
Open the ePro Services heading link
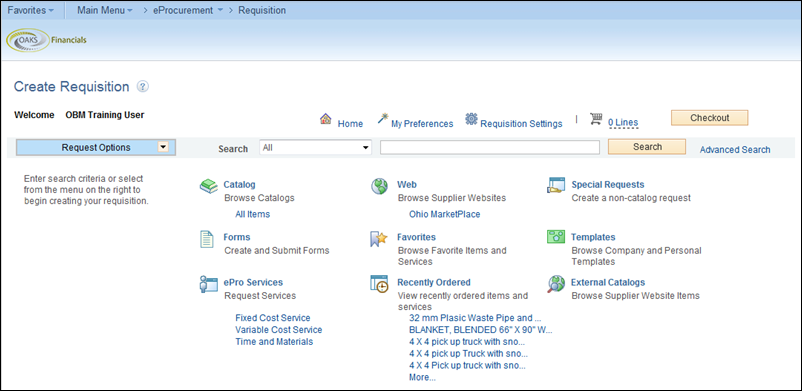[x=253, y=283]
